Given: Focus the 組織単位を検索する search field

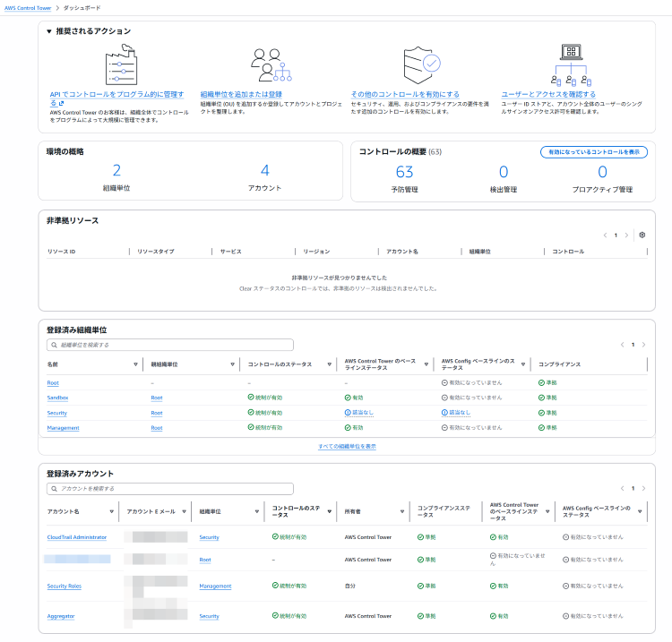Looking at the screenshot, I should [x=170, y=345].
